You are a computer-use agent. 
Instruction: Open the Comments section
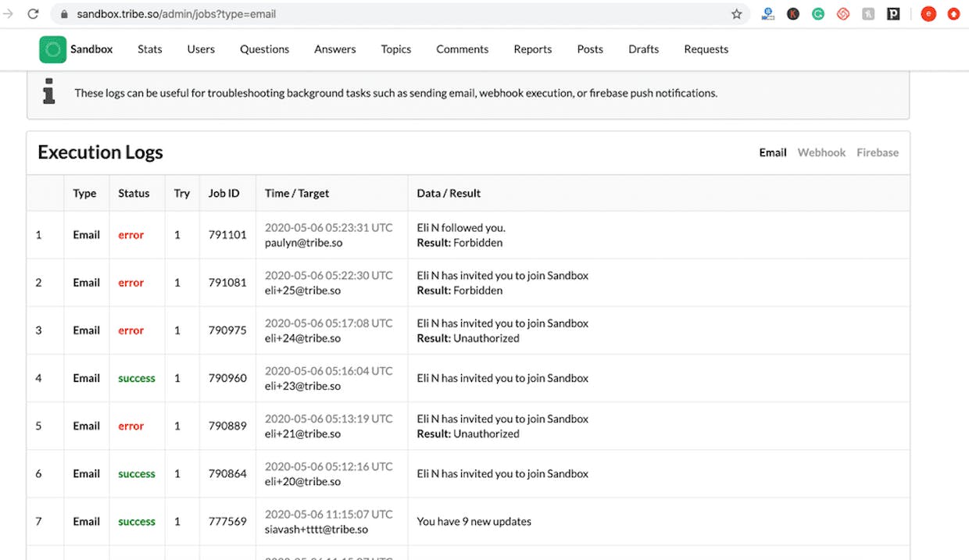click(x=463, y=49)
